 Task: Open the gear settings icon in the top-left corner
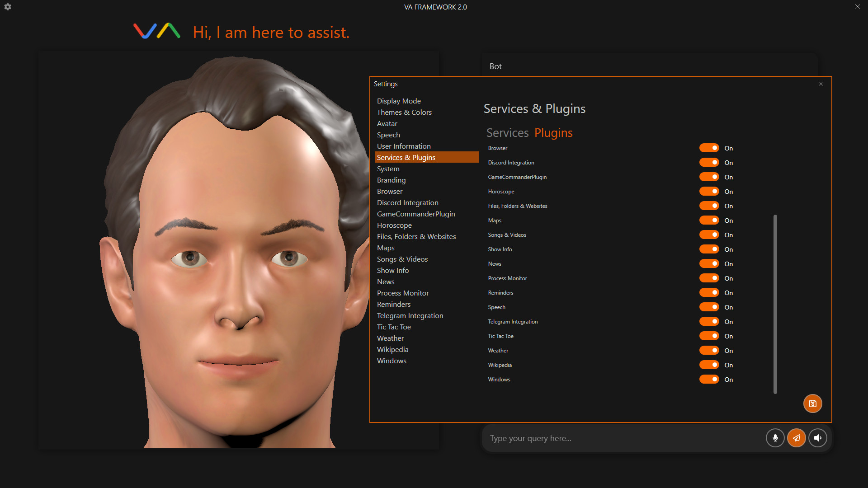click(8, 7)
